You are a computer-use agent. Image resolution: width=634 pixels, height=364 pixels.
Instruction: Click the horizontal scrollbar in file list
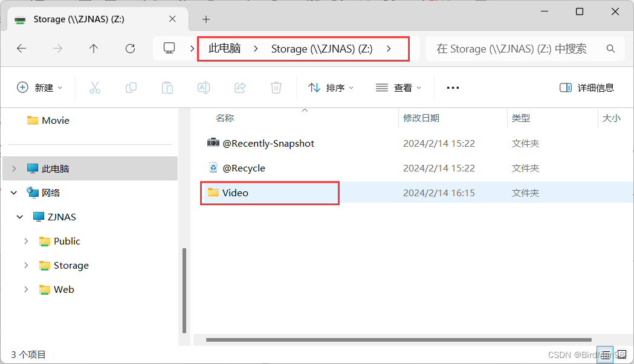point(399,340)
